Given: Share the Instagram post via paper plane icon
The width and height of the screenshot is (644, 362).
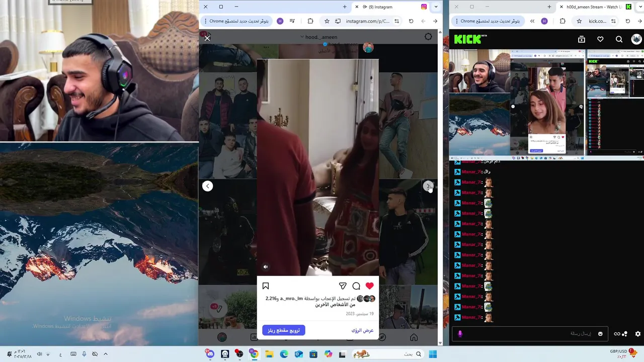Looking at the screenshot, I should (x=343, y=286).
